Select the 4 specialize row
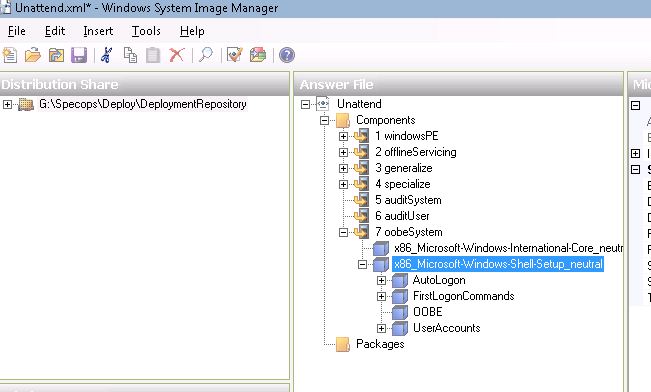Image resolution: width=651 pixels, height=392 pixels. click(403, 184)
